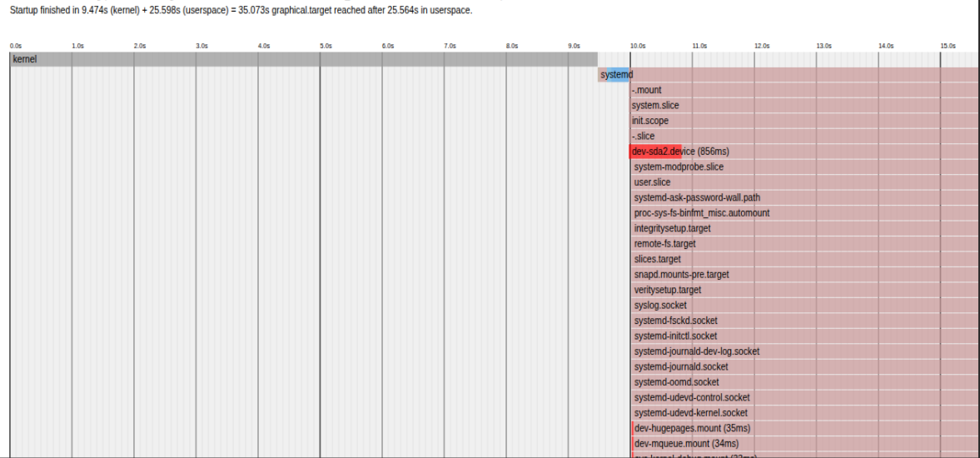Select veritysetup.target label
This screenshot has width=980, height=458.
point(668,290)
